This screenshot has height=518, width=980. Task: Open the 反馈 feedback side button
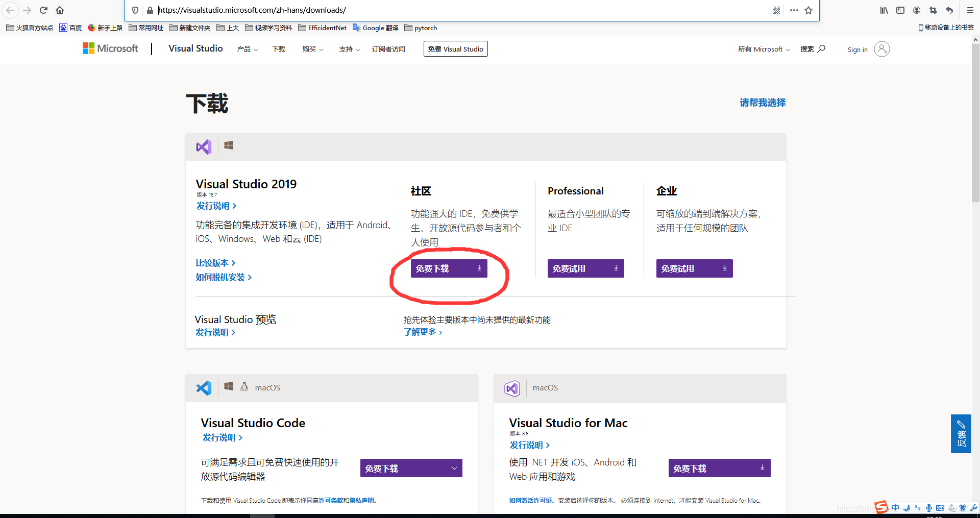pyautogui.click(x=961, y=434)
